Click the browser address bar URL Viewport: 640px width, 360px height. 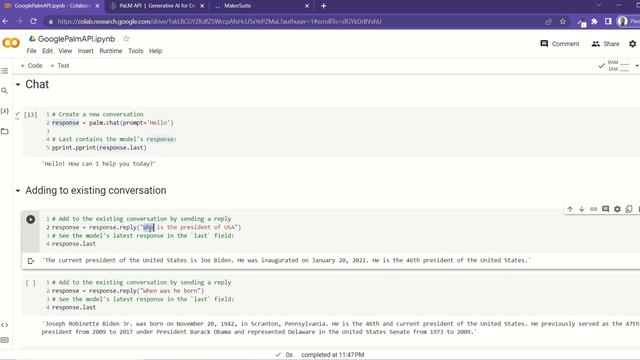pyautogui.click(x=219, y=21)
